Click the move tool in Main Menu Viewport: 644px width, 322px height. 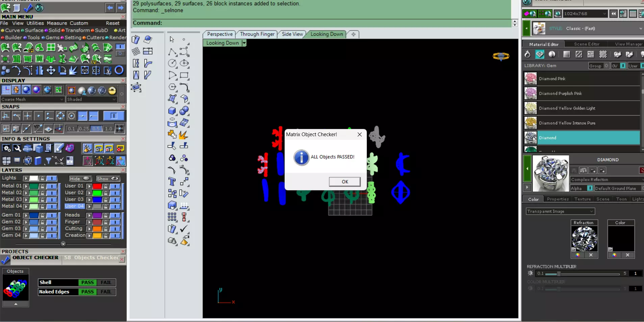pyautogui.click(x=51, y=70)
